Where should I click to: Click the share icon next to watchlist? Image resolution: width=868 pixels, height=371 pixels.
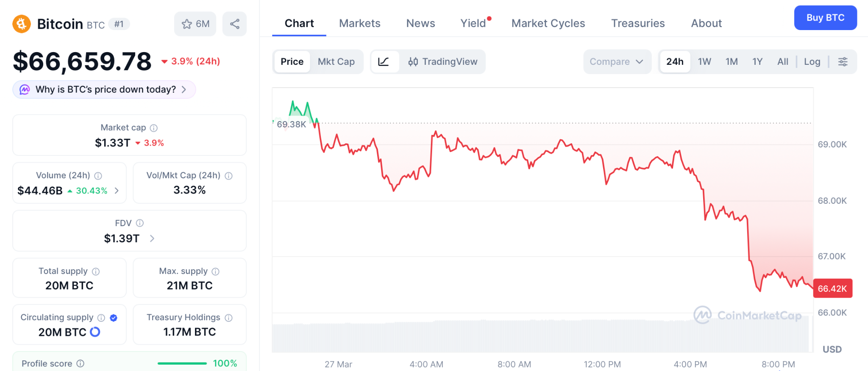coord(234,24)
